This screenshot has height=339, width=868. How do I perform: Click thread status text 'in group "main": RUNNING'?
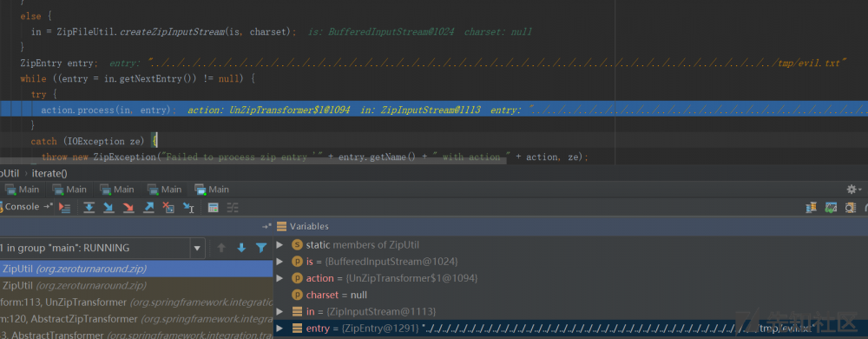68,248
